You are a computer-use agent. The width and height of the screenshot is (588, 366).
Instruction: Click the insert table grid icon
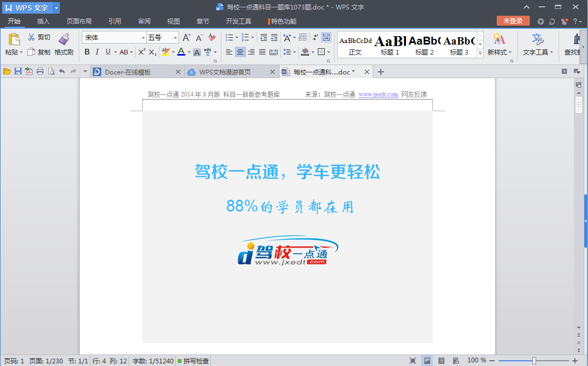(x=303, y=37)
